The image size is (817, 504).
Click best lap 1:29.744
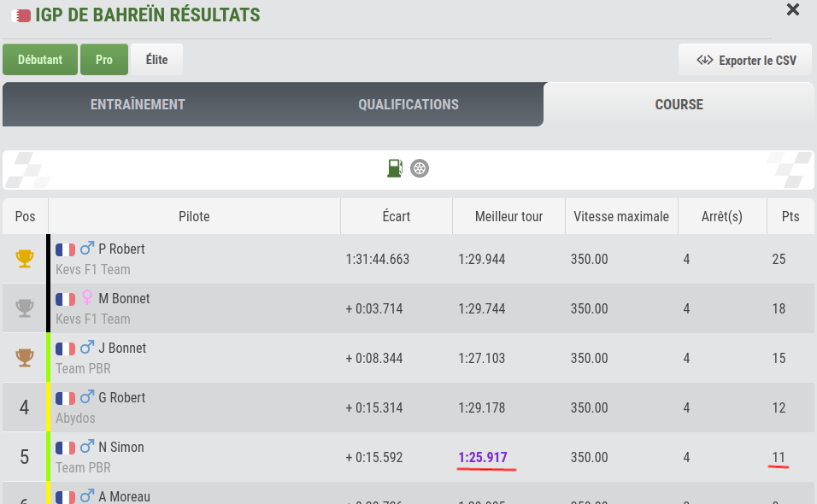tap(481, 308)
